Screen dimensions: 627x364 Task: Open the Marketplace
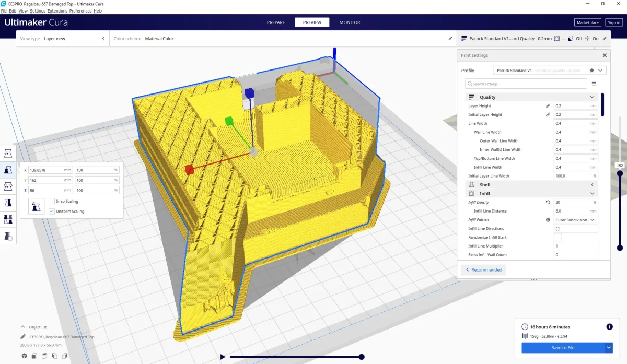(587, 22)
